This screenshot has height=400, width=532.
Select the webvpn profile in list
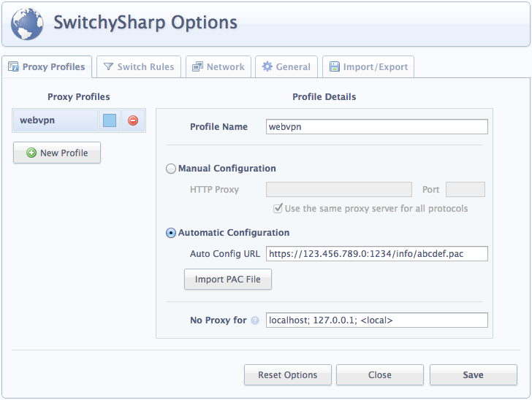(56, 120)
